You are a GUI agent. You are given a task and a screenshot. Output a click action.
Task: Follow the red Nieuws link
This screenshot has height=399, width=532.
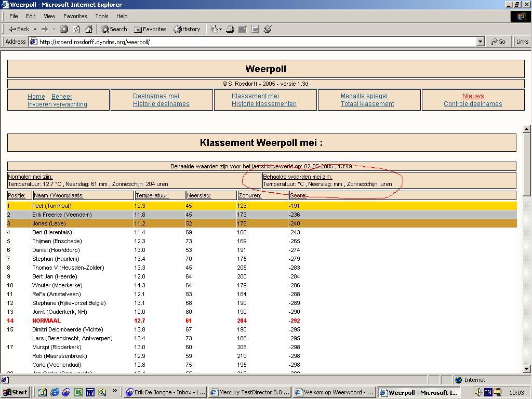coord(473,96)
